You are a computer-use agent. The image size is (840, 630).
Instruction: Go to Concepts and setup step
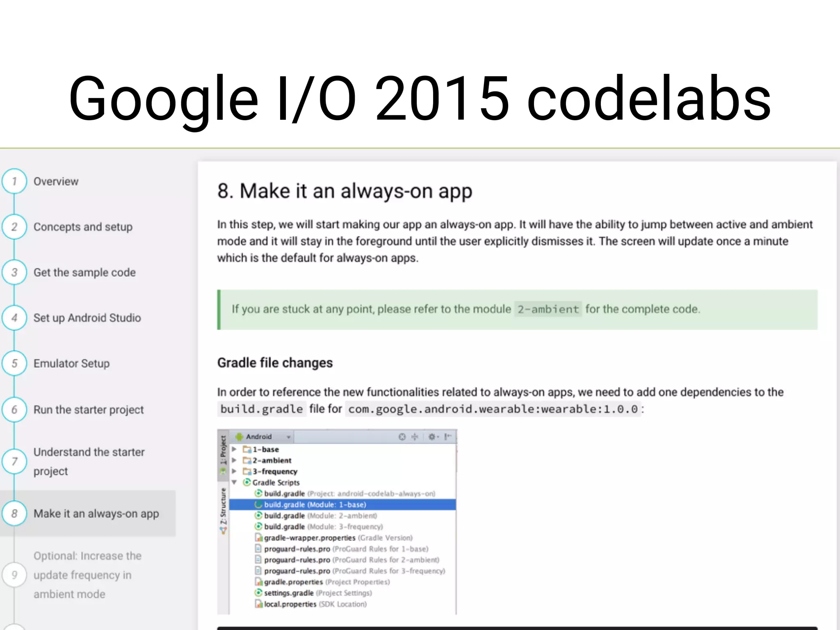(83, 227)
